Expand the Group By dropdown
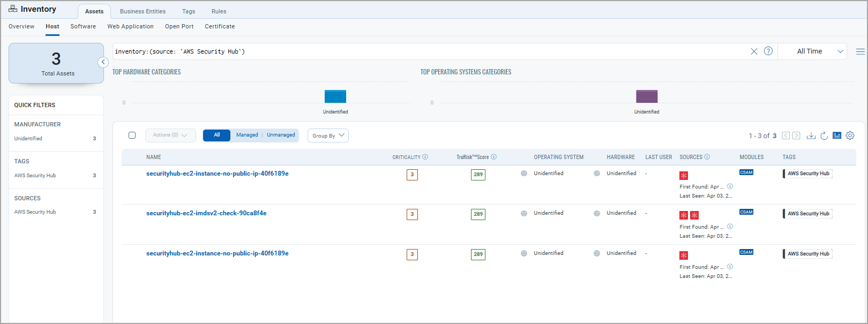This screenshot has height=324, width=868. pyautogui.click(x=328, y=135)
